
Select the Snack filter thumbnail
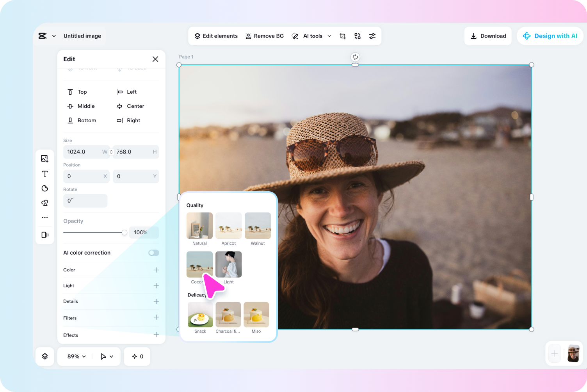coord(200,315)
